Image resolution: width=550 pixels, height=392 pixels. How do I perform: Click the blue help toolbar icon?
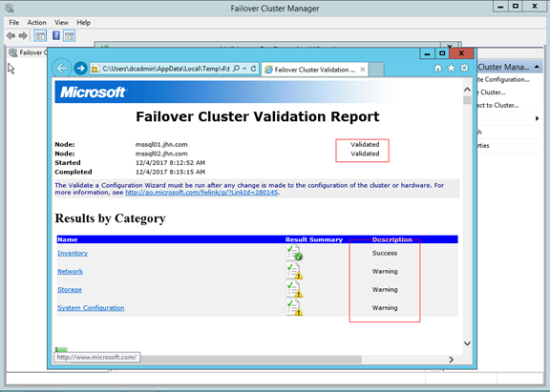click(55, 35)
